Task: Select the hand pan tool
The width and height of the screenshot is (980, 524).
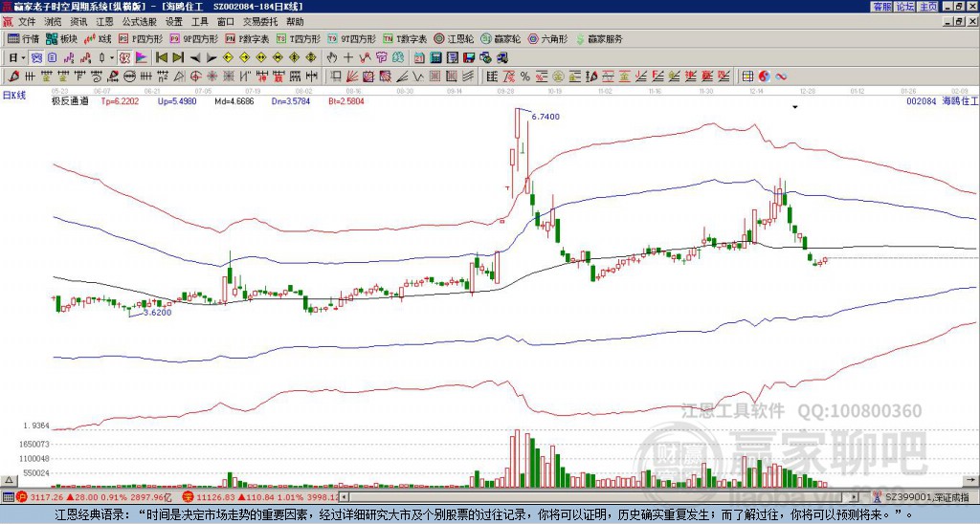Action: point(332,58)
